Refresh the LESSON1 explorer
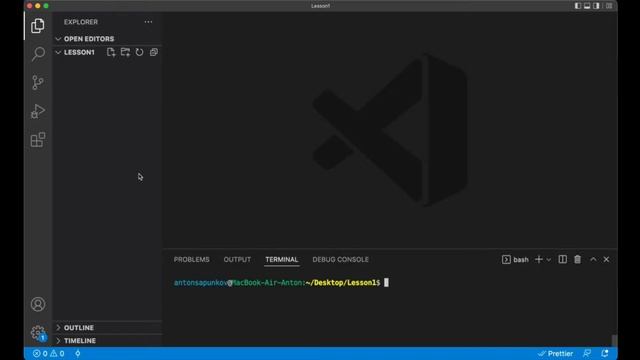This screenshot has height=360, width=640. (140, 52)
